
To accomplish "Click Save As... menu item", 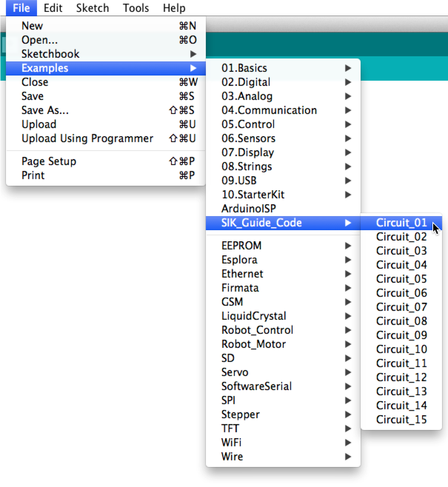I will (106, 110).
